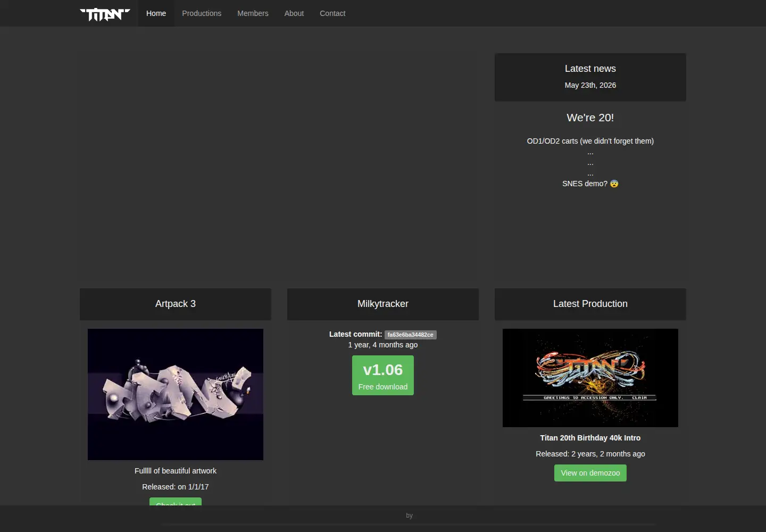Click the footer "by" text
Image resolution: width=766 pixels, height=532 pixels.
[409, 516]
